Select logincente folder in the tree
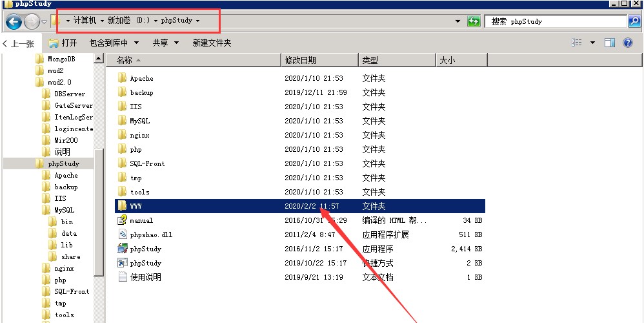Viewport: 644px width, 323px height. pos(74,129)
